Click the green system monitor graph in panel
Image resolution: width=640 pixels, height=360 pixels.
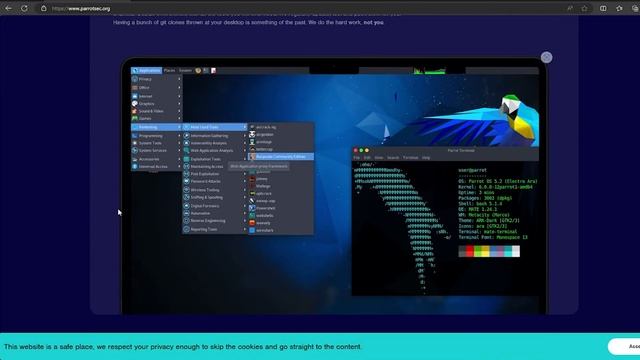(429, 71)
